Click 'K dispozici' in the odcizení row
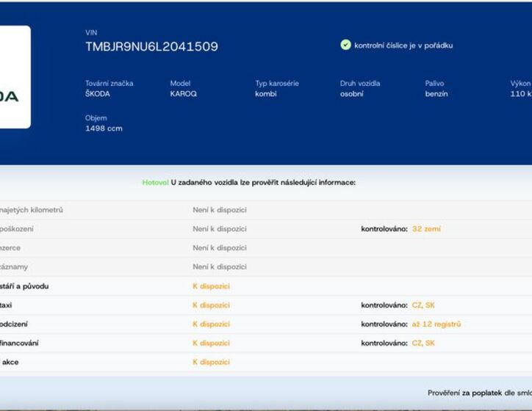Viewport: 532px width, 411px height. pyautogui.click(x=211, y=324)
